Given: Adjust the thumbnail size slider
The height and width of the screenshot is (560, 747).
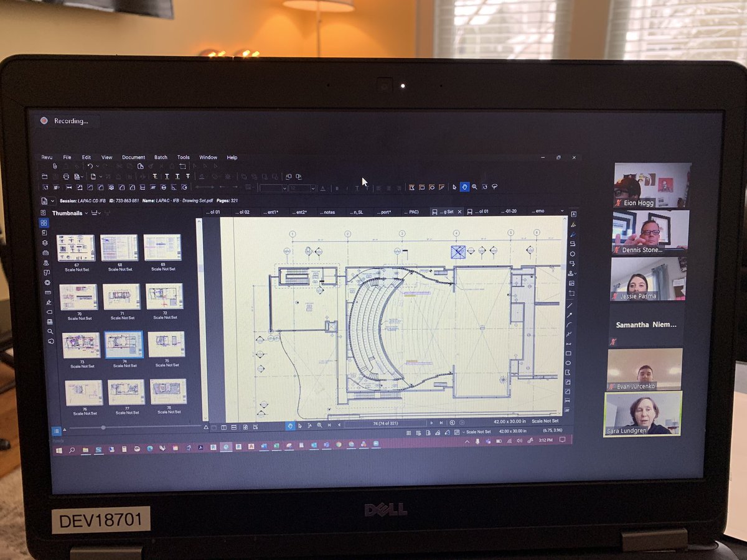Looking at the screenshot, I should tap(103, 427).
